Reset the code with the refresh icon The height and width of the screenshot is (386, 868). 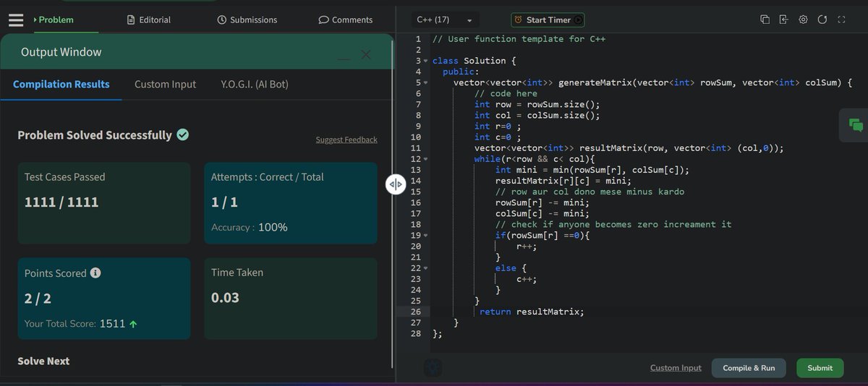point(822,20)
